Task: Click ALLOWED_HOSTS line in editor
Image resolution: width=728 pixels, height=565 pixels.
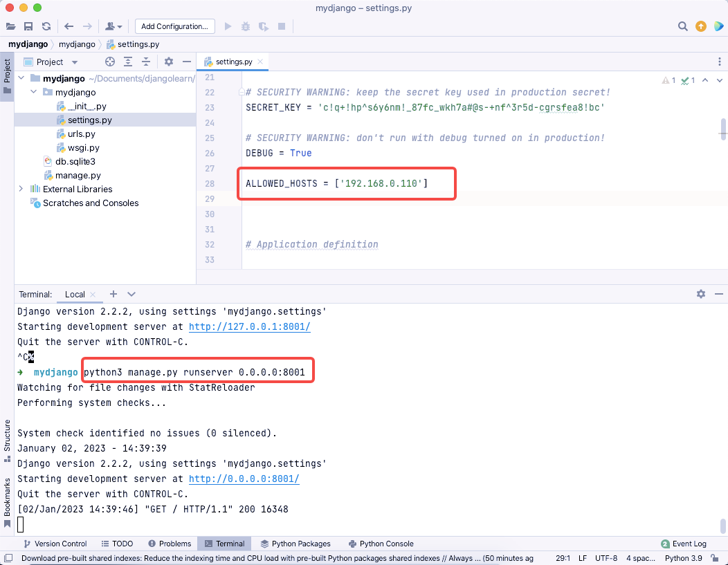Action: coord(336,184)
